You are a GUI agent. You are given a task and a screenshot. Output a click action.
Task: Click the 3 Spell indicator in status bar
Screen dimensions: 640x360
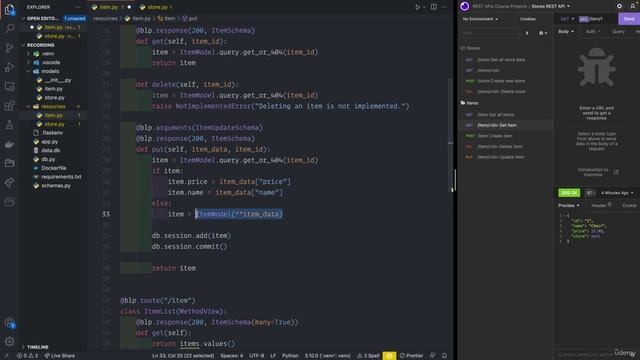[368, 356]
